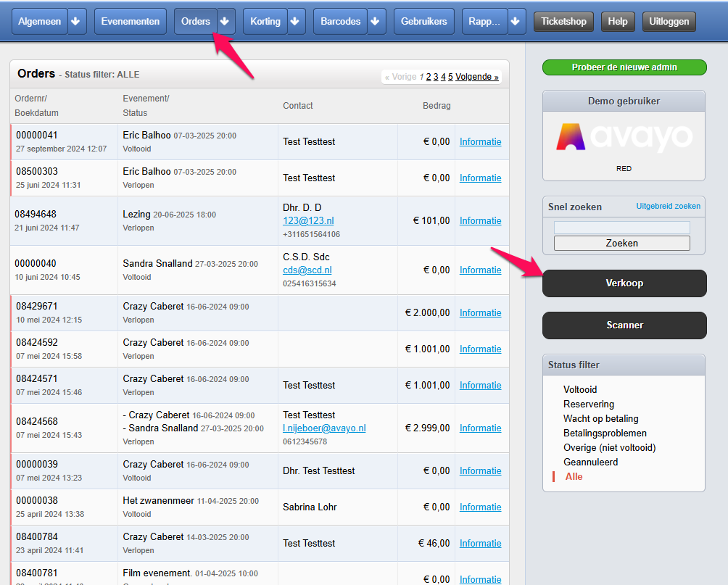Open the Evenementen menu

point(131,21)
